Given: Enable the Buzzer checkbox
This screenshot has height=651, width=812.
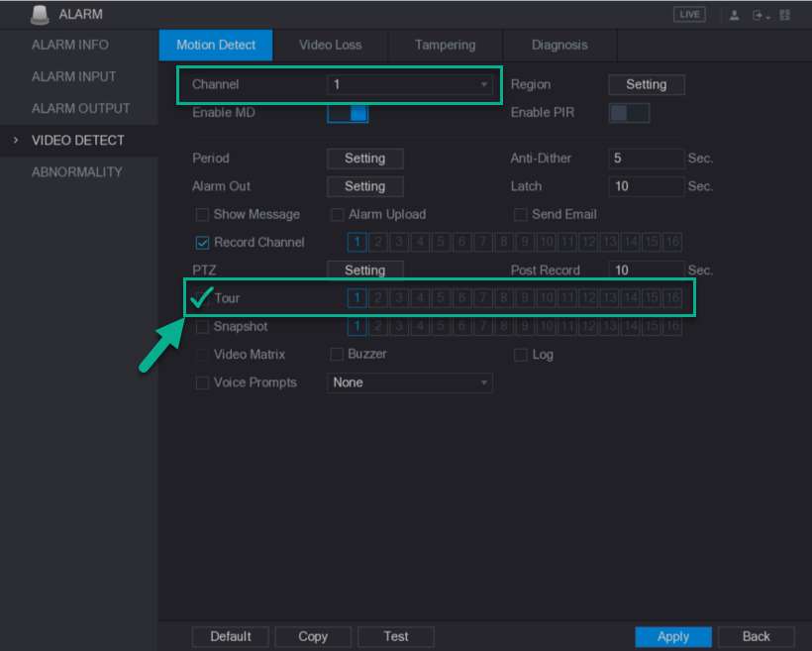Looking at the screenshot, I should tap(337, 354).
